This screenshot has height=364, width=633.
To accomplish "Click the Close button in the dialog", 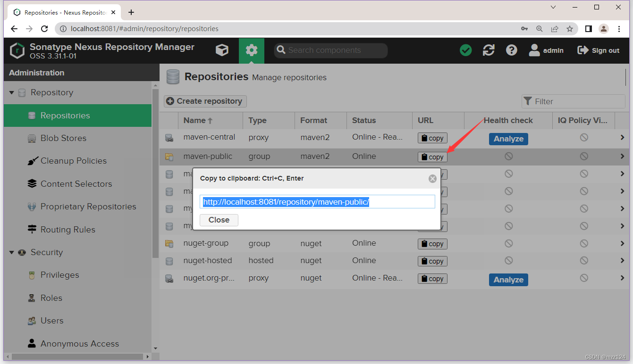I will click(219, 220).
